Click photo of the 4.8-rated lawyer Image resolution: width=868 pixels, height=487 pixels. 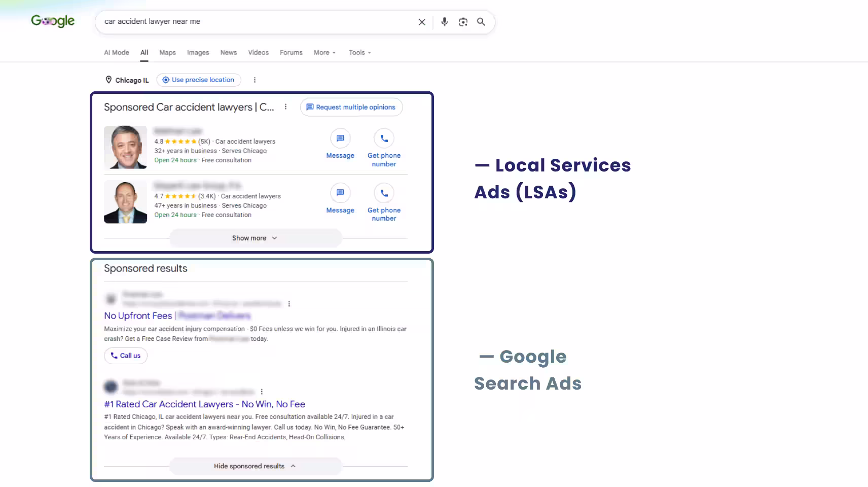click(x=126, y=147)
